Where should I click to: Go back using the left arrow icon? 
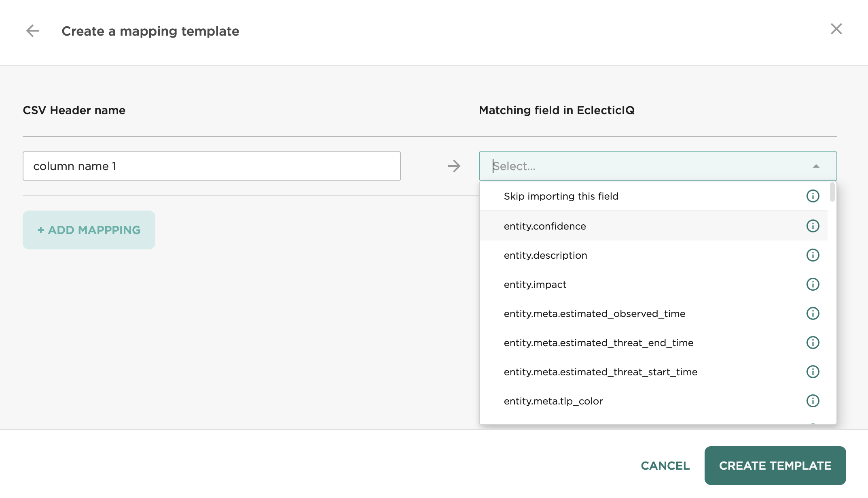[32, 31]
